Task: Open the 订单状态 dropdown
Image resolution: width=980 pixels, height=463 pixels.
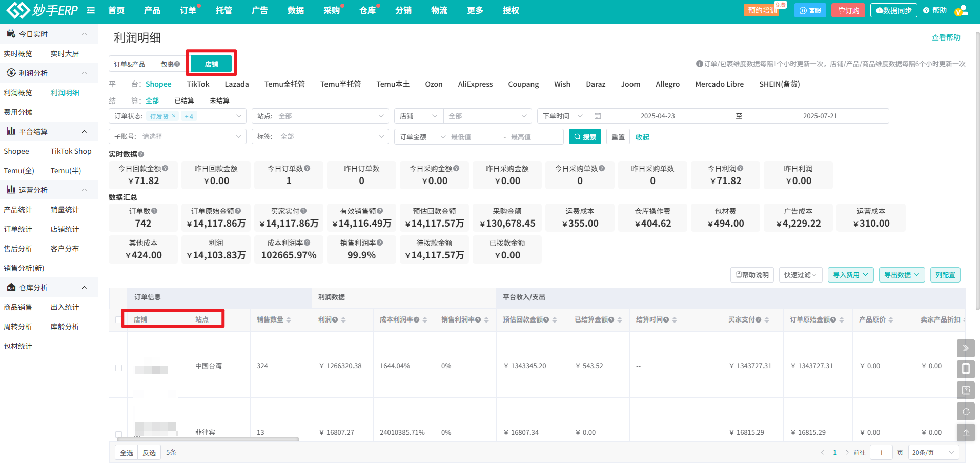Action: click(x=177, y=116)
